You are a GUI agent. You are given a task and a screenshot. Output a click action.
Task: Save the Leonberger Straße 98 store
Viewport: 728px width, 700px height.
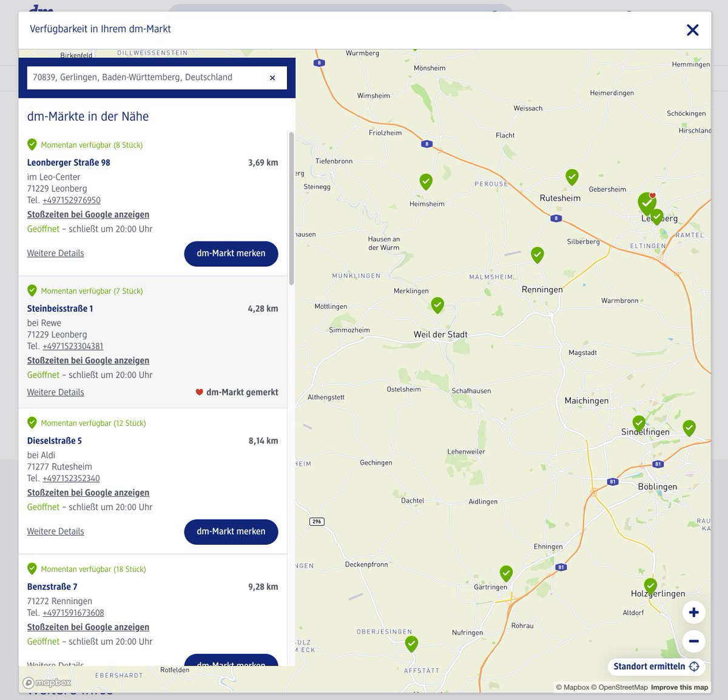pos(231,254)
